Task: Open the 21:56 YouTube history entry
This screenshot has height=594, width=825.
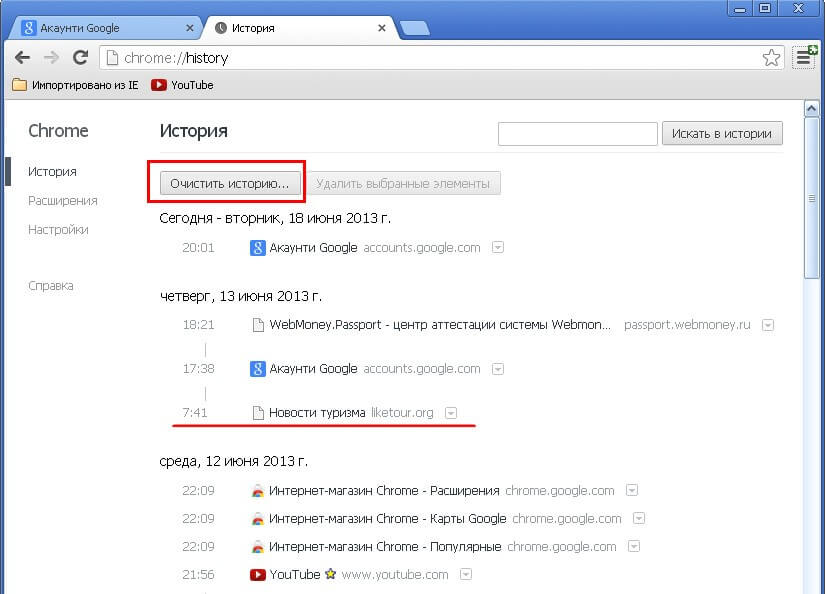Action: (x=295, y=575)
